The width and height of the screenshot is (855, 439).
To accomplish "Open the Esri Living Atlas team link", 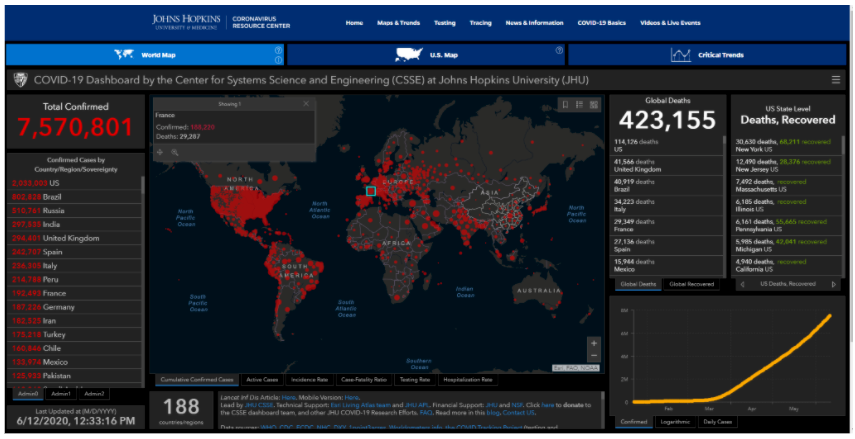I will pos(360,405).
